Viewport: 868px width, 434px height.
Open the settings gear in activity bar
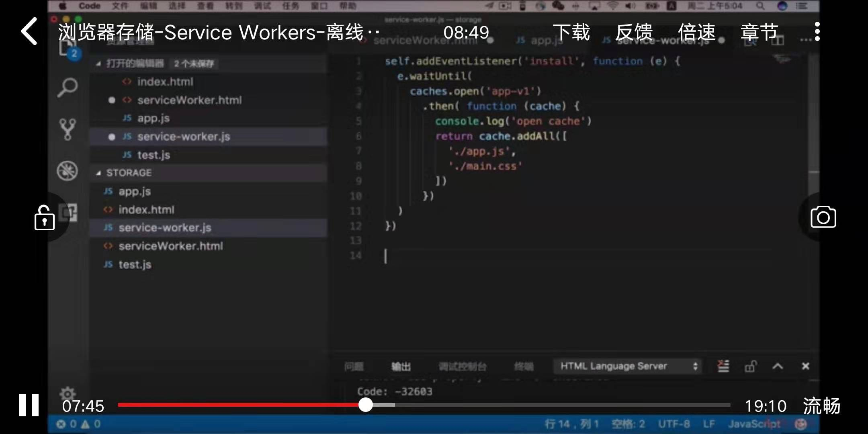[67, 393]
